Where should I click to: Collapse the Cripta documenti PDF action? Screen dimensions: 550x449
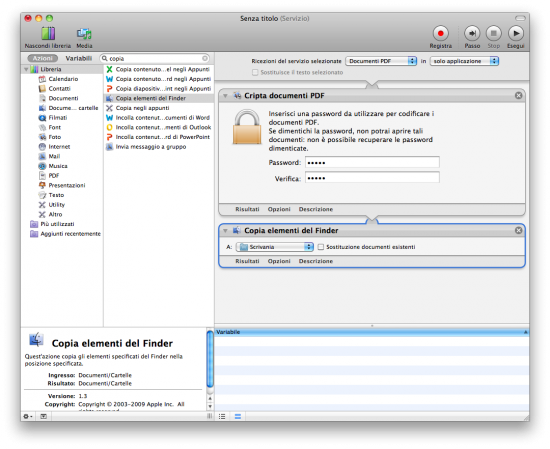(226, 95)
